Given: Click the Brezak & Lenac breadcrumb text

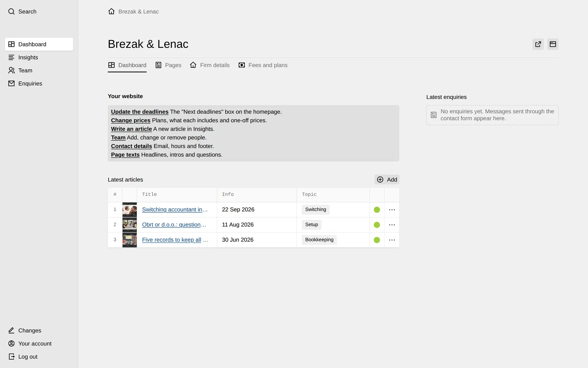Looking at the screenshot, I should pyautogui.click(x=139, y=11).
